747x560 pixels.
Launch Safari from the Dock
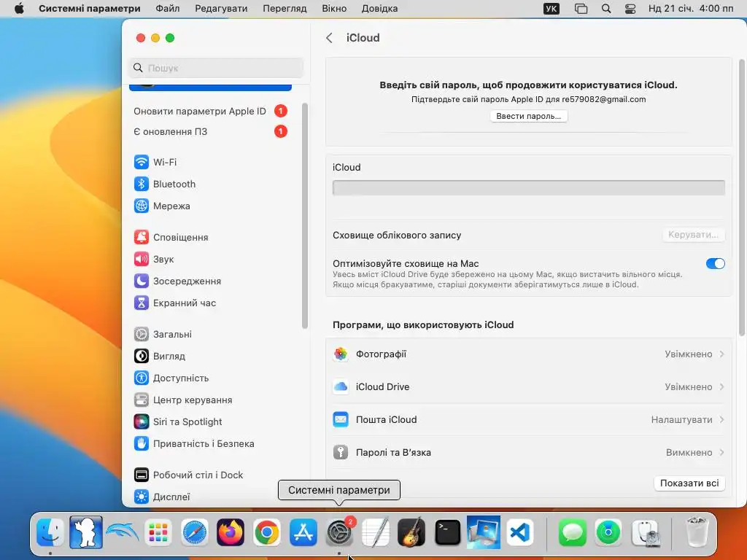195,532
